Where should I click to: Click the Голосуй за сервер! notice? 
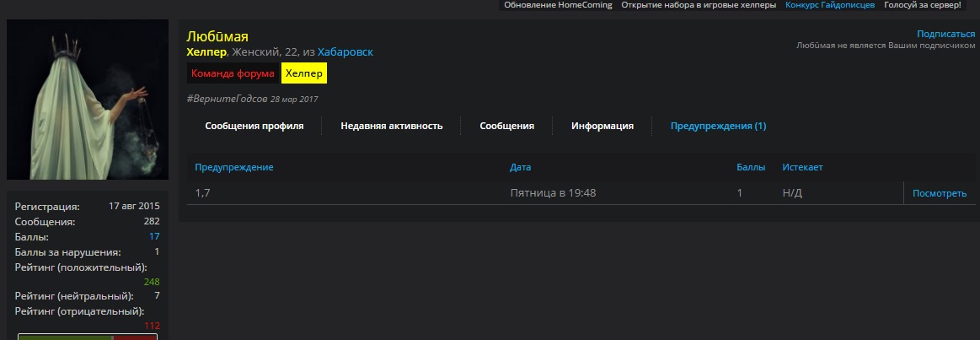coord(922,5)
